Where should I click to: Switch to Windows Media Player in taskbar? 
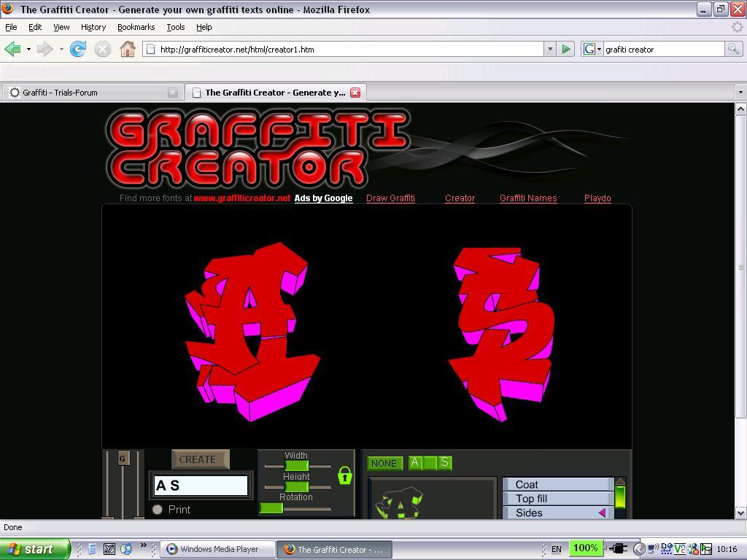pyautogui.click(x=217, y=549)
